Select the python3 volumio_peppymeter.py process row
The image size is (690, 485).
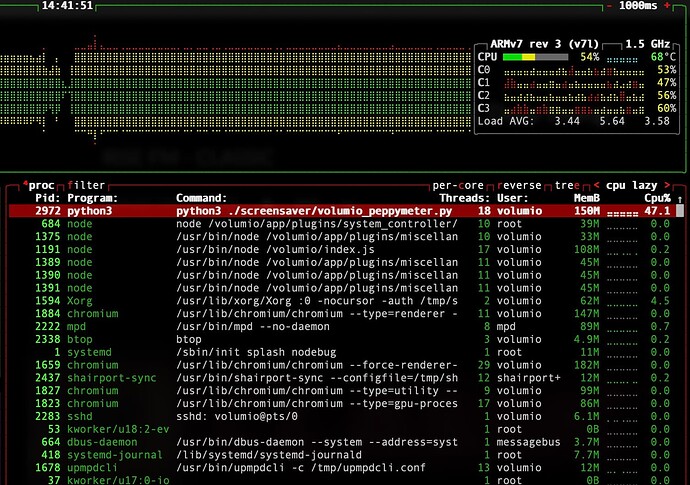click(x=342, y=211)
